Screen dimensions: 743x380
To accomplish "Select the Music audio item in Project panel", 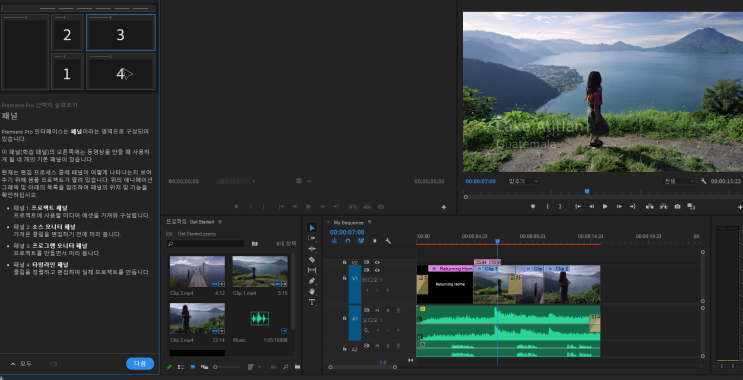I will 260,319.
